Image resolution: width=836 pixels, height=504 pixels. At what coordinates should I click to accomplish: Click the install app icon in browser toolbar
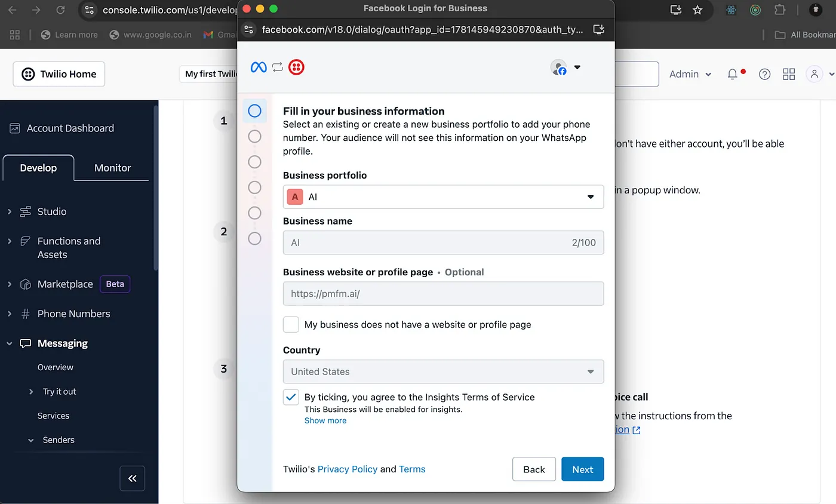point(676,10)
